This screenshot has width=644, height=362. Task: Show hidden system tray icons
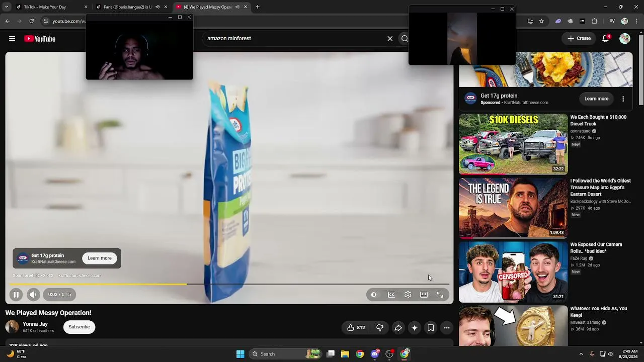[x=581, y=354]
